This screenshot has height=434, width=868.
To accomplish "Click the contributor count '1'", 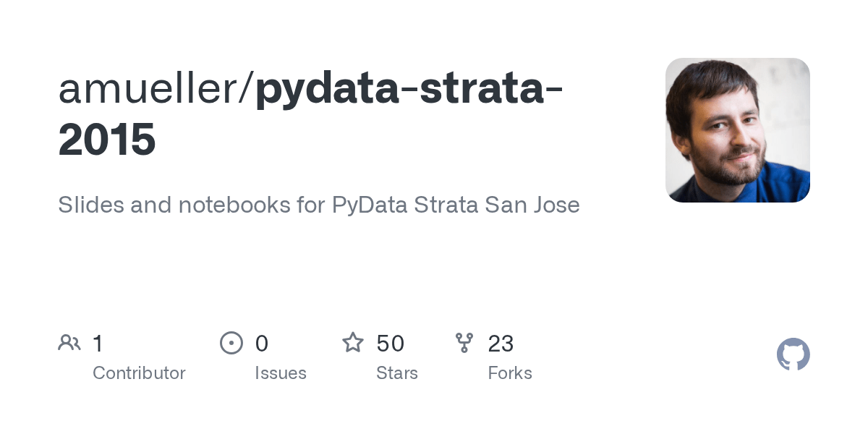I will (x=98, y=344).
